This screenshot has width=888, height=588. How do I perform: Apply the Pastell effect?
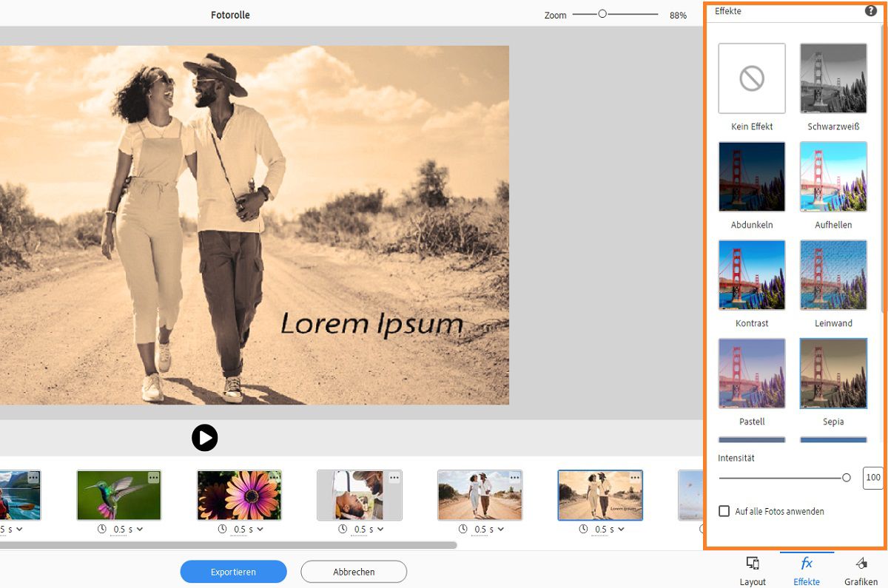tap(752, 374)
